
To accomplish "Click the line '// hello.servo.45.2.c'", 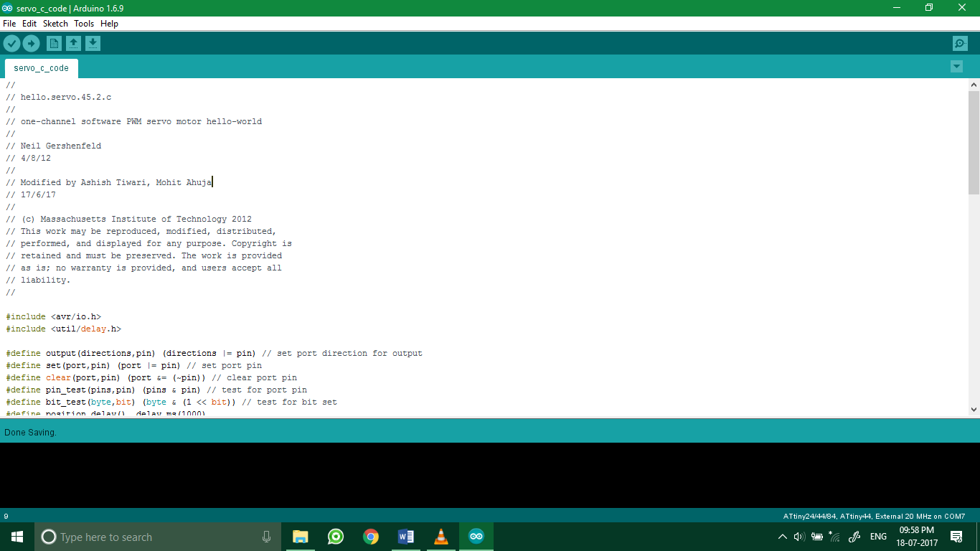I will click(59, 97).
